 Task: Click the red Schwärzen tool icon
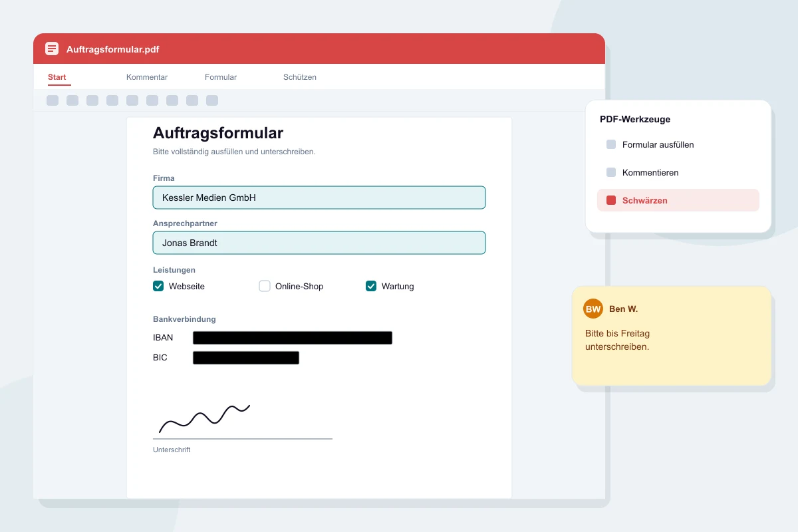click(x=611, y=200)
